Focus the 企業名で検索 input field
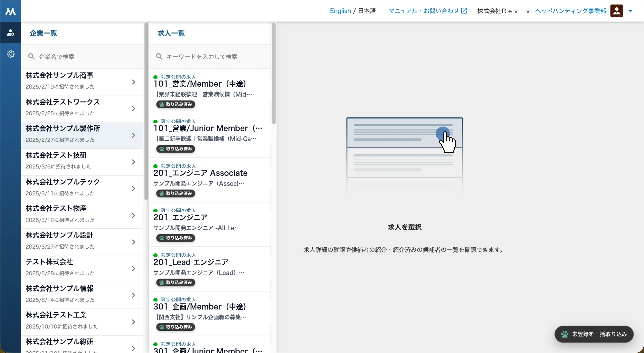644x353 pixels. coord(82,57)
